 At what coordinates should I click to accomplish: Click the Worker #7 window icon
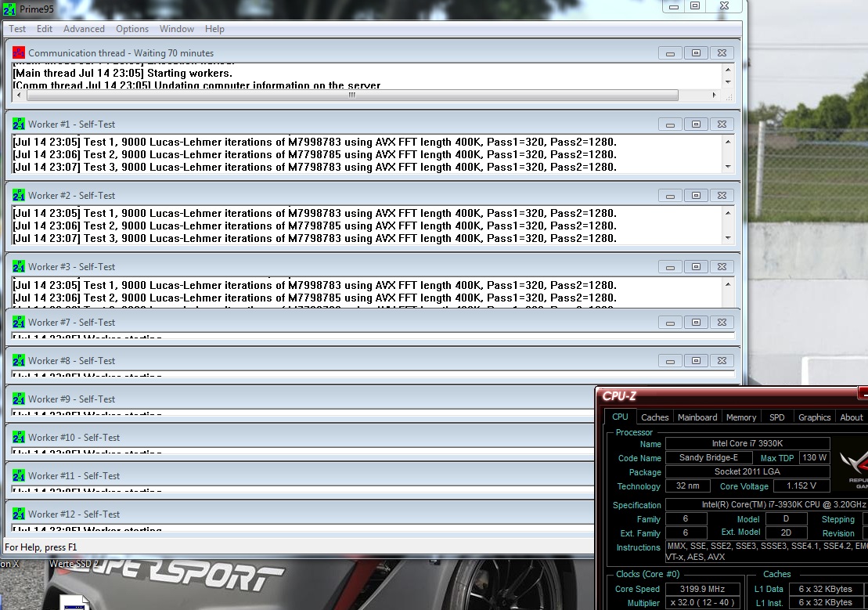[x=18, y=322]
